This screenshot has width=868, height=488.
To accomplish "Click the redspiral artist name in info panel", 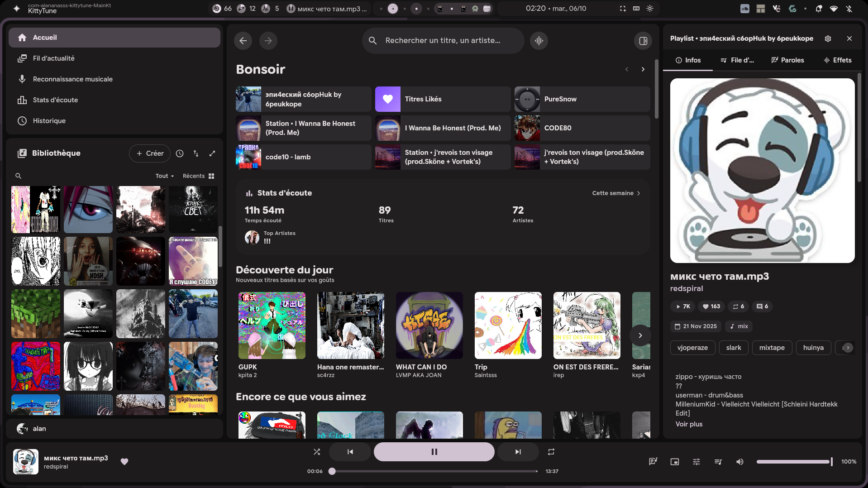I will tap(687, 289).
